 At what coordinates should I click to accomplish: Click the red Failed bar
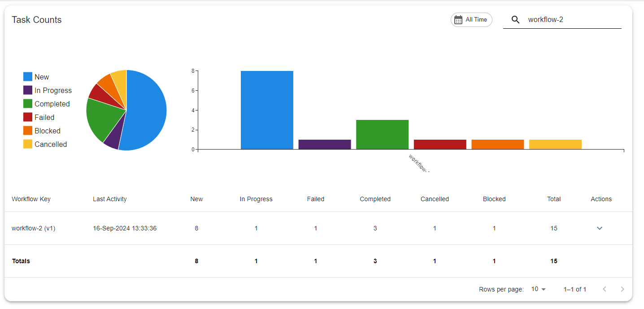click(440, 144)
